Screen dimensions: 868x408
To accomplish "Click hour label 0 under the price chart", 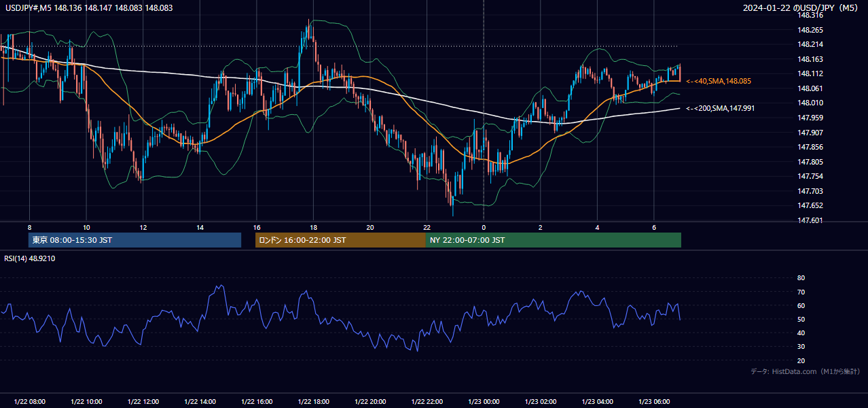I will (484, 227).
